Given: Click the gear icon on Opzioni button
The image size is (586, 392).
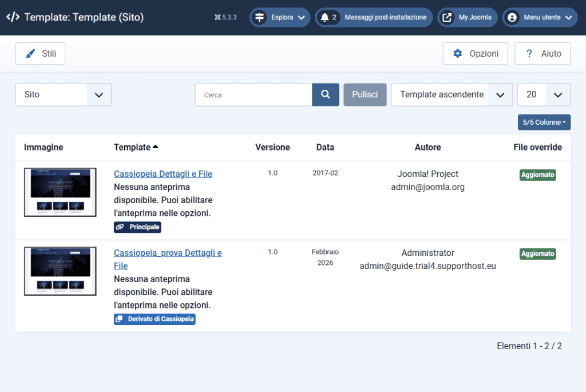Looking at the screenshot, I should click(457, 53).
